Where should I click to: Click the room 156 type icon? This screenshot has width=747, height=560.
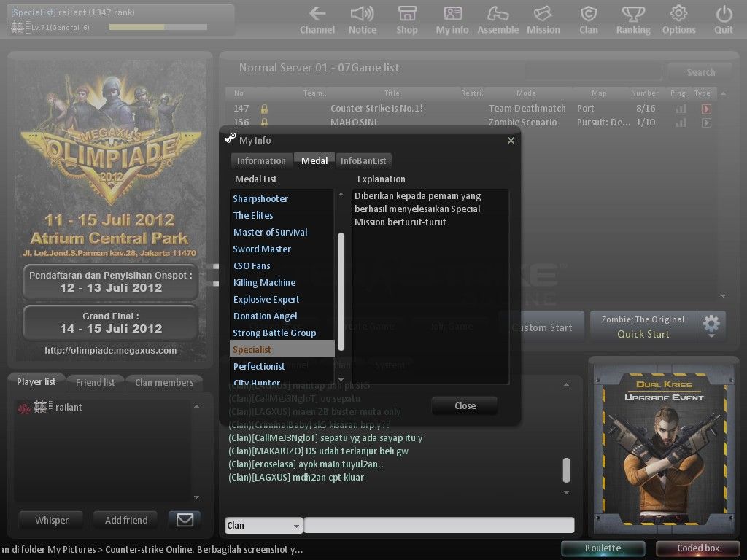click(x=706, y=122)
